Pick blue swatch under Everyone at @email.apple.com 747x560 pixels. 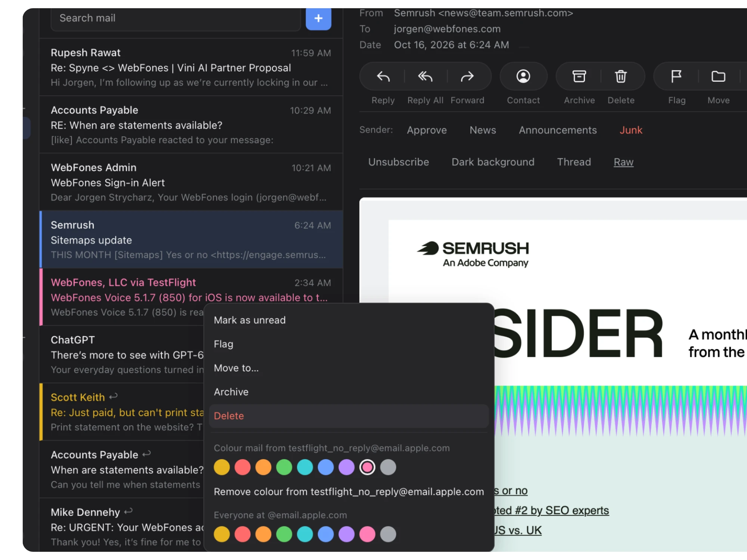tap(326, 534)
